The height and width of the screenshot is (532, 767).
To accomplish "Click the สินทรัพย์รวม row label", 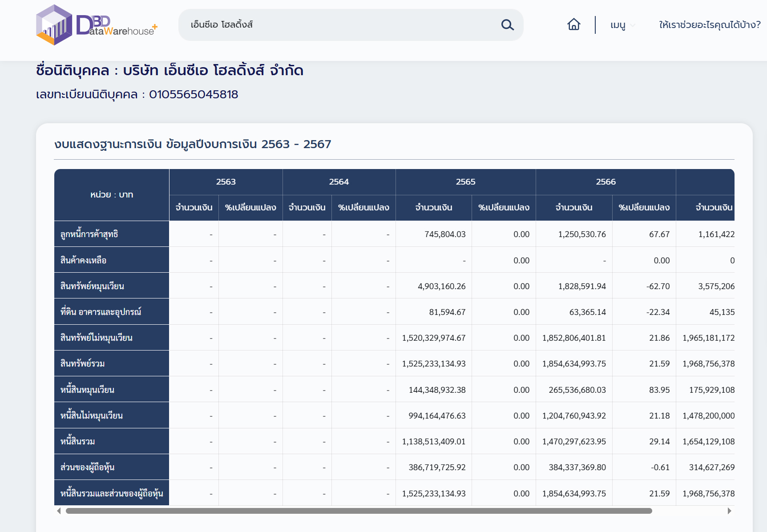I will pos(83,364).
